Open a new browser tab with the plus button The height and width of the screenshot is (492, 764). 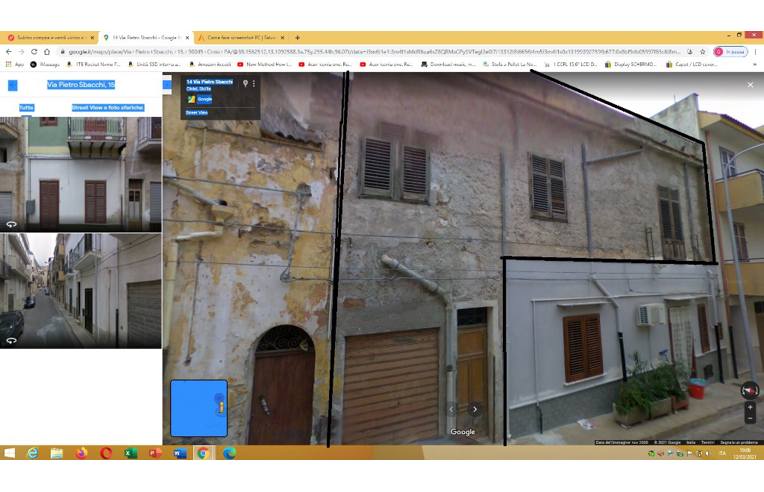tap(297, 38)
